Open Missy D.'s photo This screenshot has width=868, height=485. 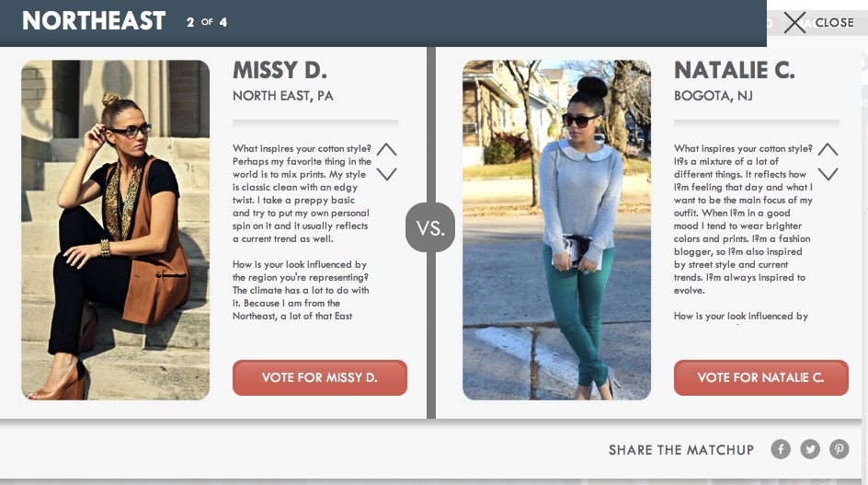(x=115, y=230)
